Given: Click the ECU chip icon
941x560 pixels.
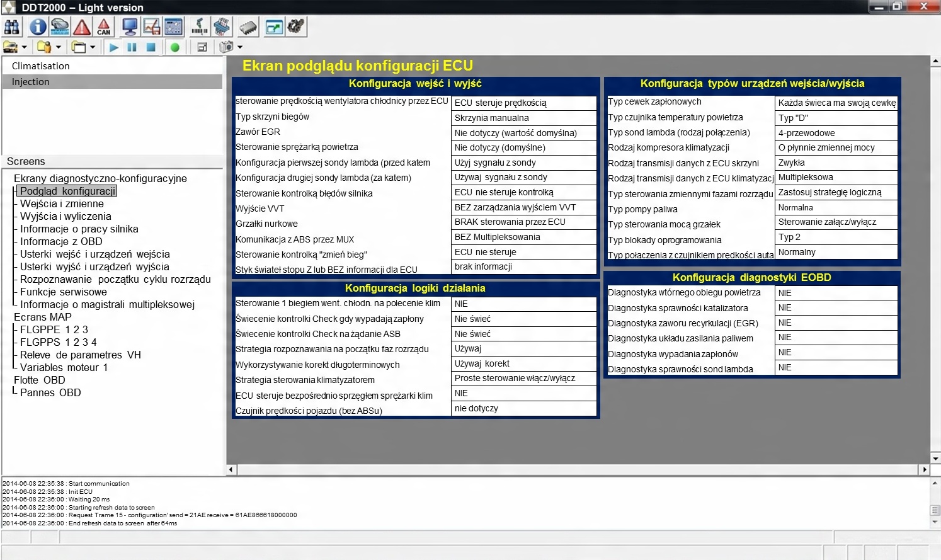Looking at the screenshot, I should coord(248,27).
